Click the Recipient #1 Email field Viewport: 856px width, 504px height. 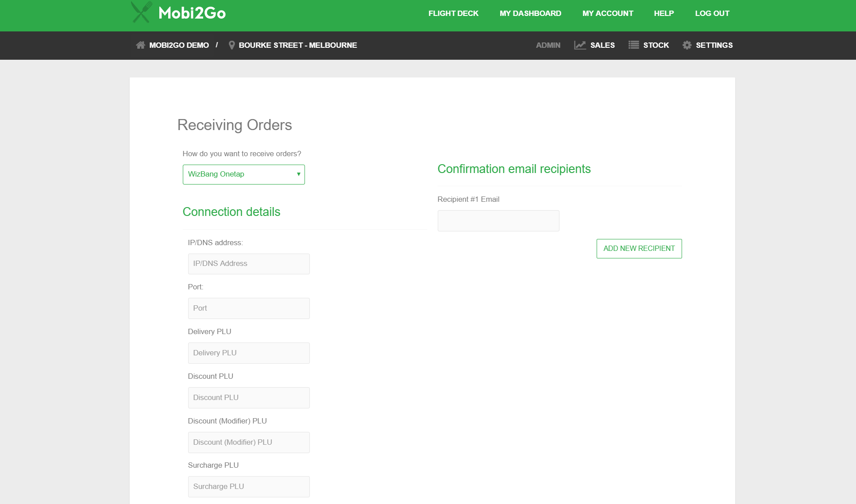tap(498, 221)
